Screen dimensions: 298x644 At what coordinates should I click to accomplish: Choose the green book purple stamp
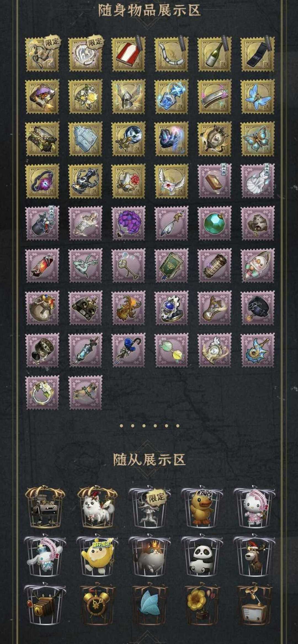click(x=172, y=266)
